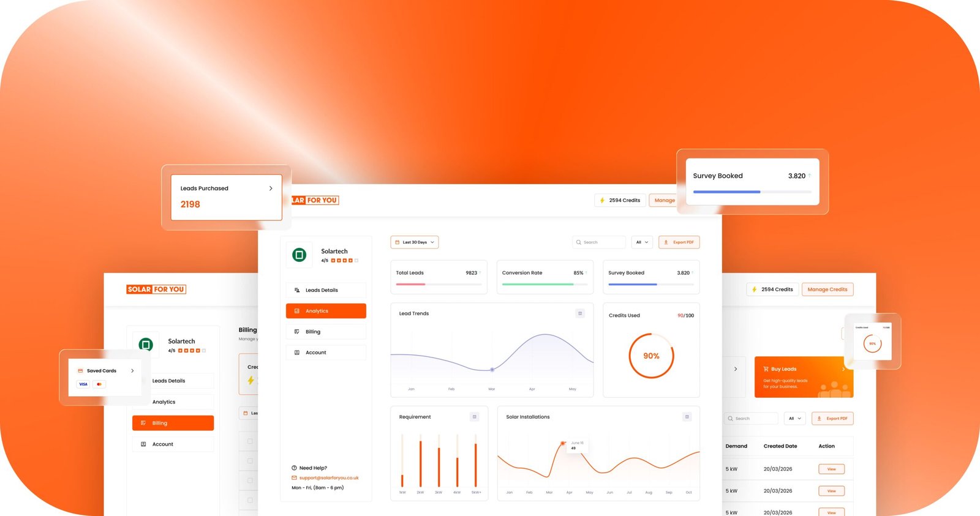
Task: Click the chevron card left of Buy Leads
Action: [735, 369]
